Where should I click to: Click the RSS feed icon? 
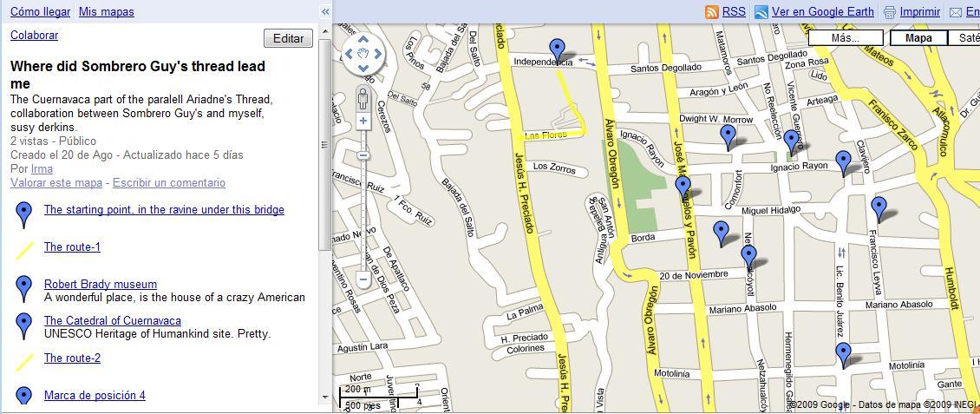[712, 12]
